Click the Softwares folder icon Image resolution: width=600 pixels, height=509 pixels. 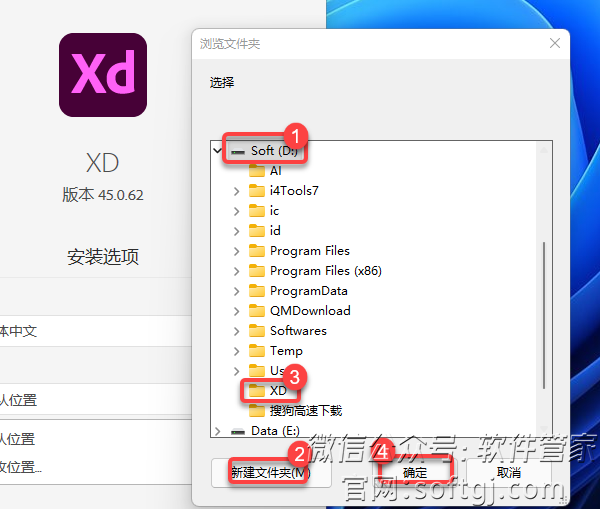click(x=257, y=330)
